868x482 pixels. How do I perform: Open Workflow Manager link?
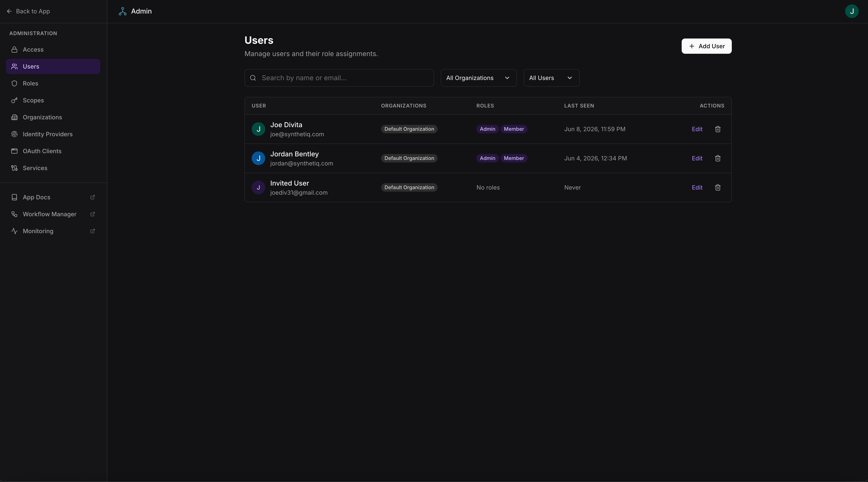tap(53, 214)
